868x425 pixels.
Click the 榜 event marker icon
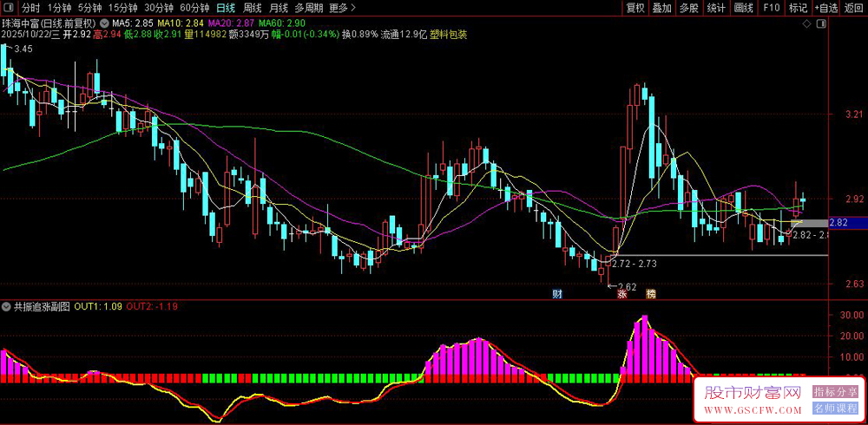[650, 295]
